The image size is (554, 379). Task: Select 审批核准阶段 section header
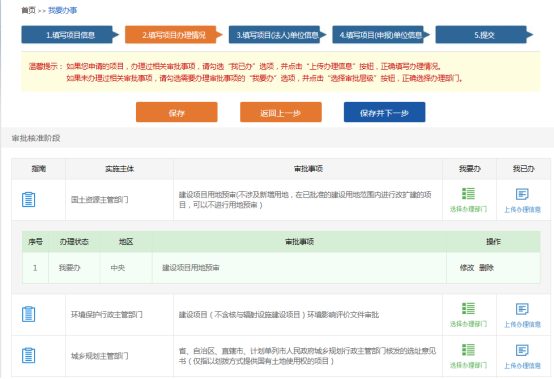click(36, 138)
